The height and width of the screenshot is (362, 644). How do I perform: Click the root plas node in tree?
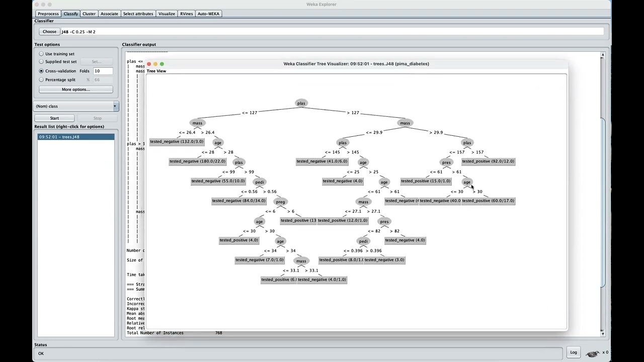coord(301,103)
